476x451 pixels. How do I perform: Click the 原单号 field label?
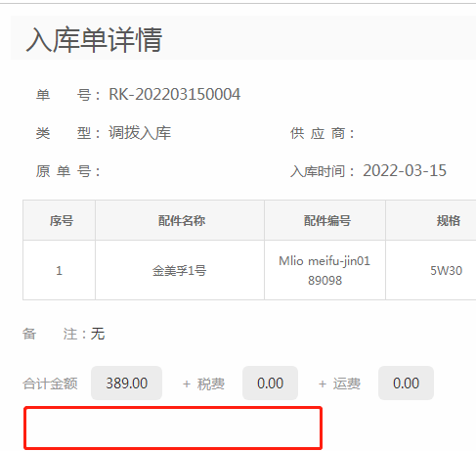[x=67, y=171]
